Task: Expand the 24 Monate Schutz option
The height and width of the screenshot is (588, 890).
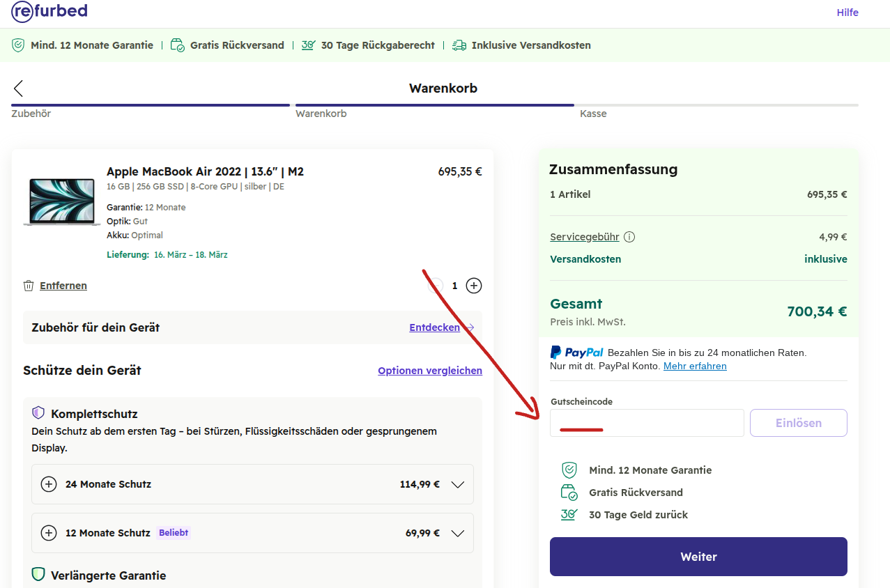Action: coord(458,483)
